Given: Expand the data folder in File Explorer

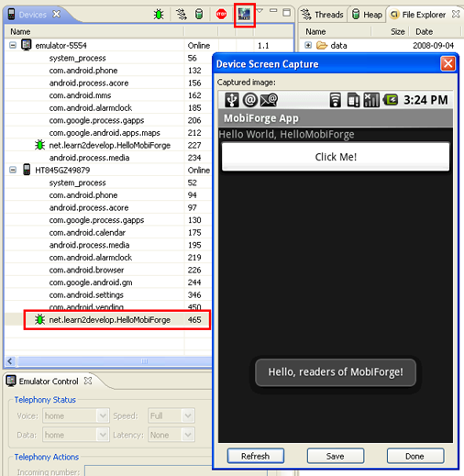Looking at the screenshot, I should click(x=308, y=45).
